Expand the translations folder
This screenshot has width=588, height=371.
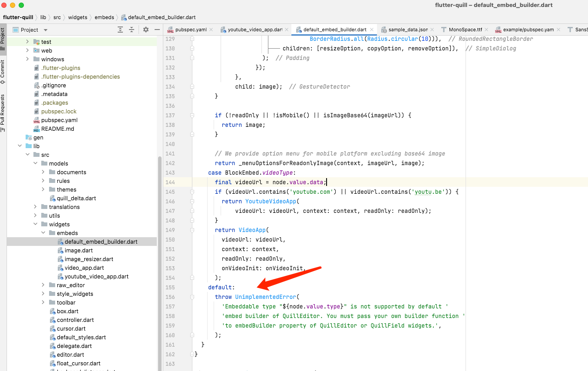click(35, 207)
